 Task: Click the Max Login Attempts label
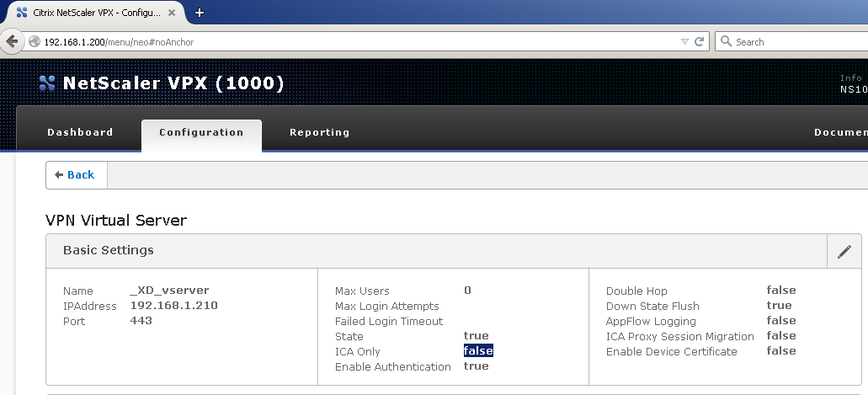pos(387,307)
